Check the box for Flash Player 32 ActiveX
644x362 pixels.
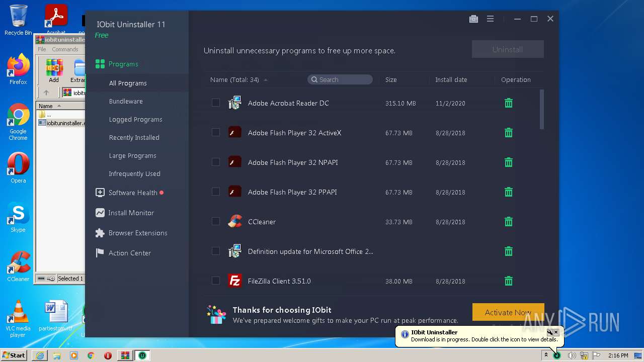[216, 132]
